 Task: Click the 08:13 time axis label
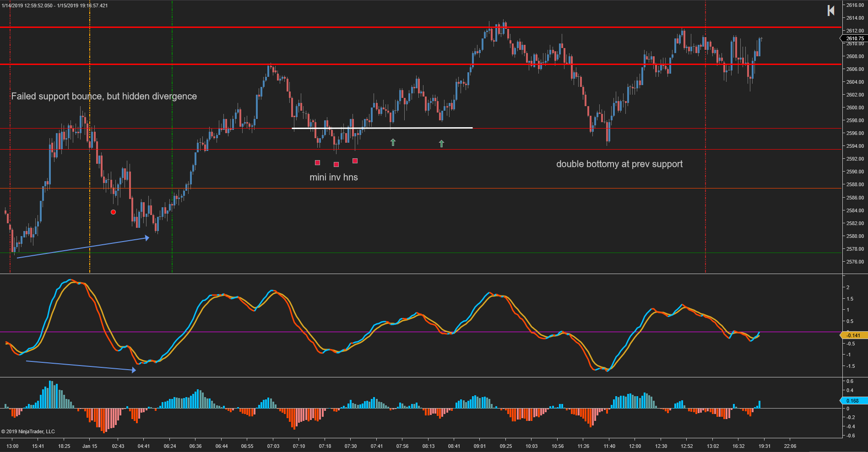click(x=429, y=446)
